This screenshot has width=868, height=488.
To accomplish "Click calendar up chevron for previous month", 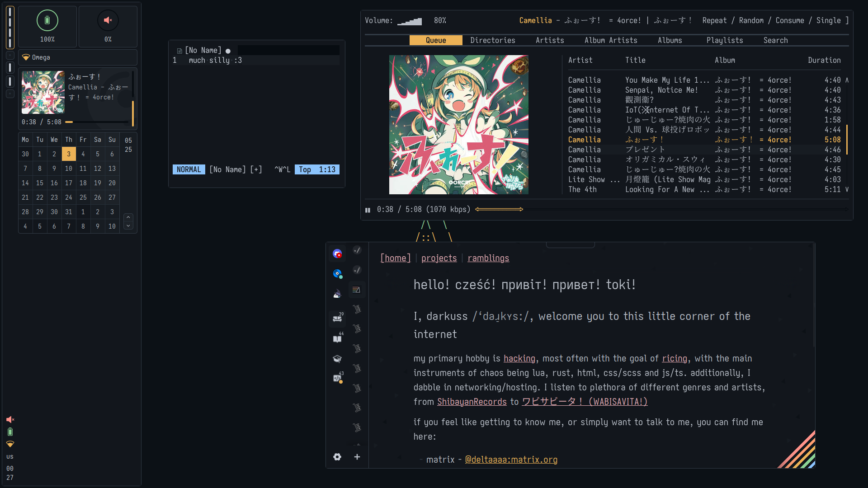I will coord(128,217).
